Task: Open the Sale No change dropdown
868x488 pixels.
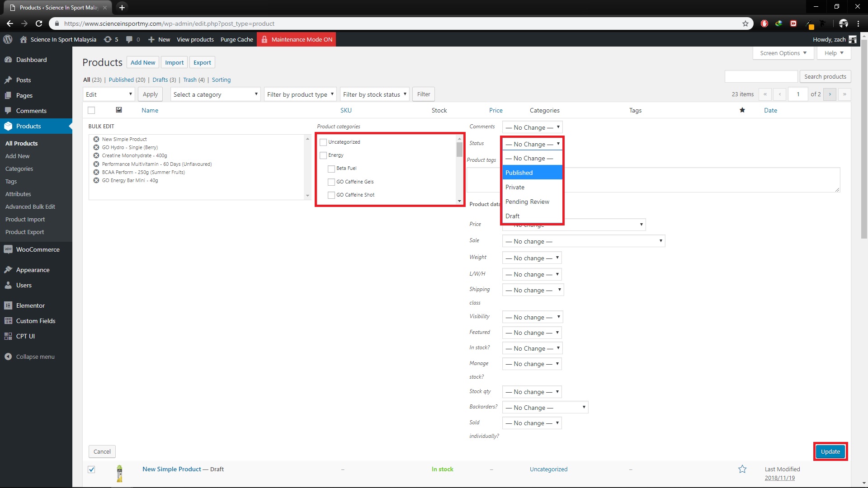Action: pos(584,241)
